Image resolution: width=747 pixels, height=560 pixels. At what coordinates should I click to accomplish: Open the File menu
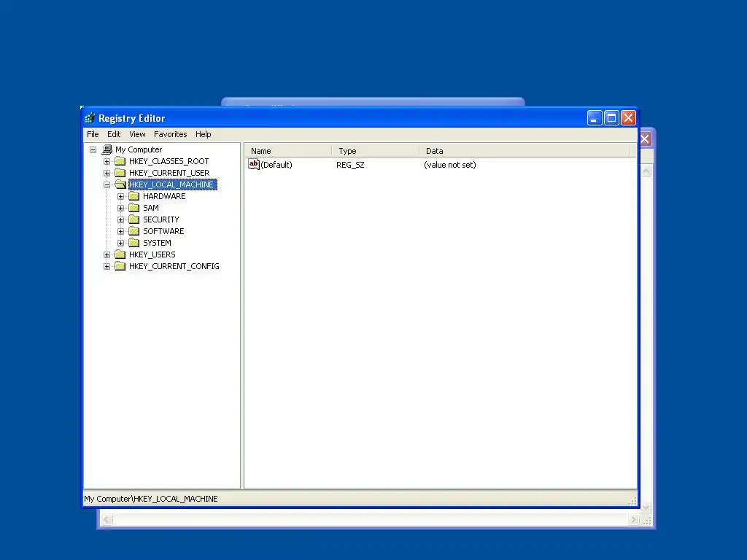93,134
